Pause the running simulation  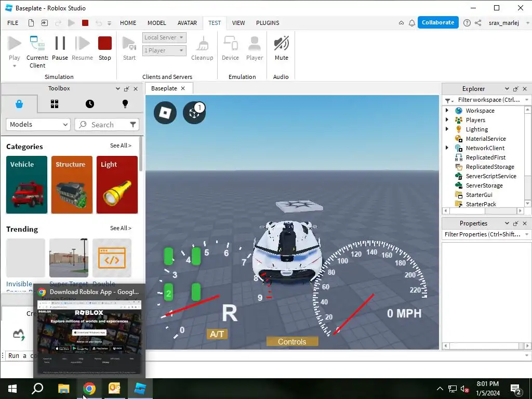[60, 44]
